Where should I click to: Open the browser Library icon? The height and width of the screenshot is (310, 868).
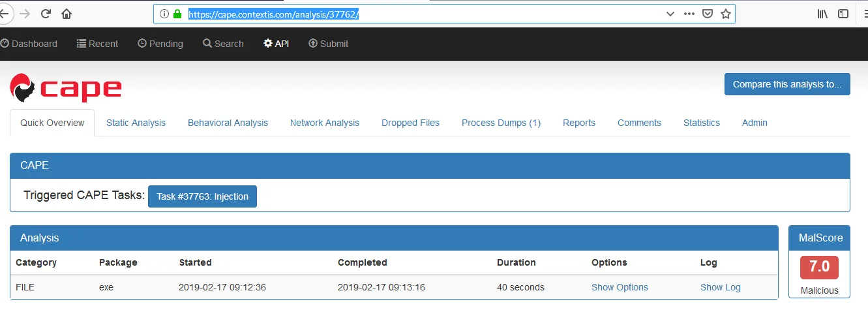822,14
